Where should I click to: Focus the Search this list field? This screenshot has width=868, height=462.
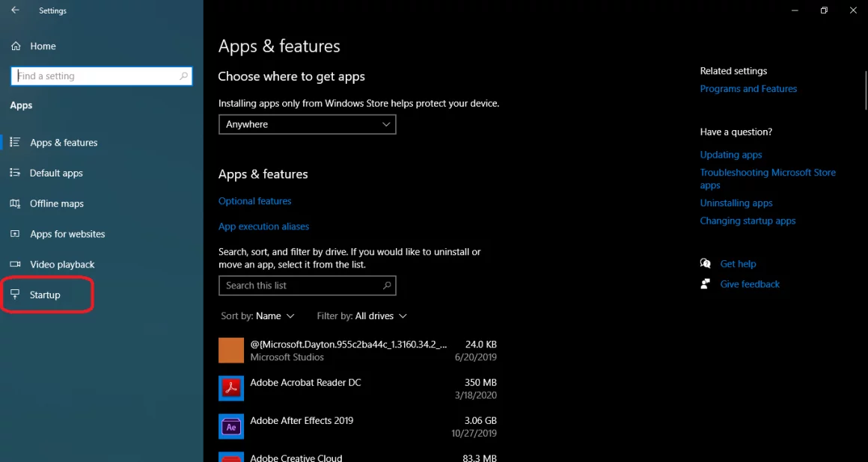[308, 286]
